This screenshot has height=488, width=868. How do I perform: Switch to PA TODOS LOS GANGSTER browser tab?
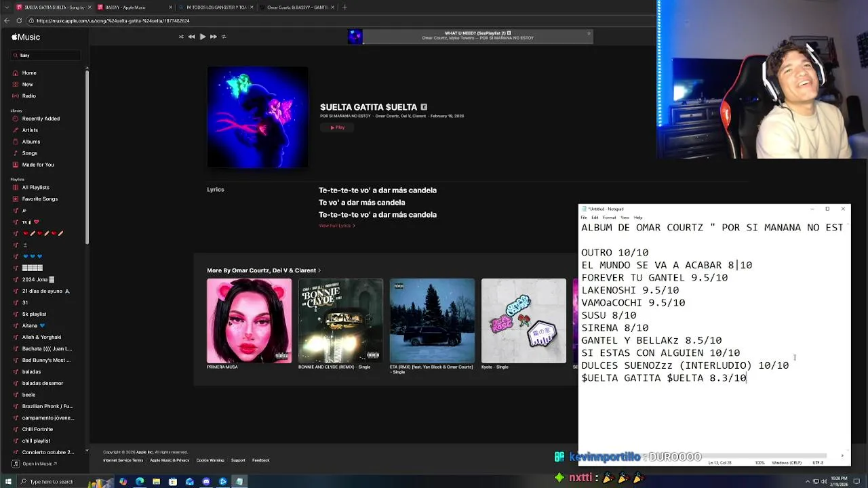point(216,7)
